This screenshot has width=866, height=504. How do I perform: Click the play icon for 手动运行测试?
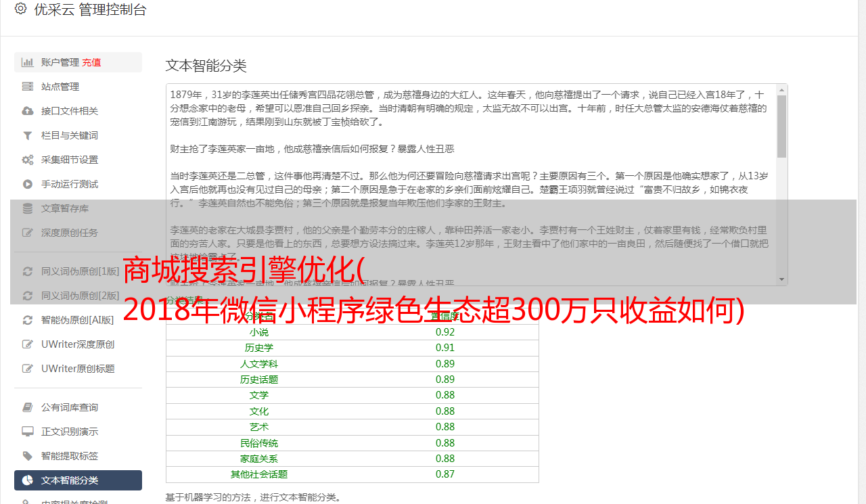[x=28, y=184]
